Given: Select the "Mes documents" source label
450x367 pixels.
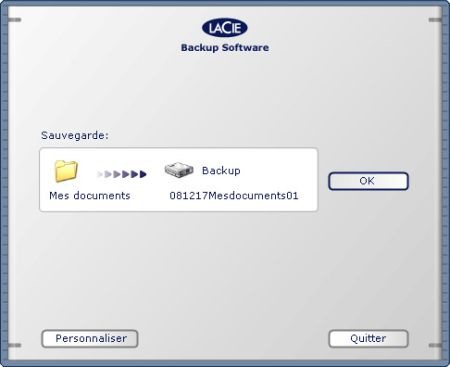Looking at the screenshot, I should point(90,195).
